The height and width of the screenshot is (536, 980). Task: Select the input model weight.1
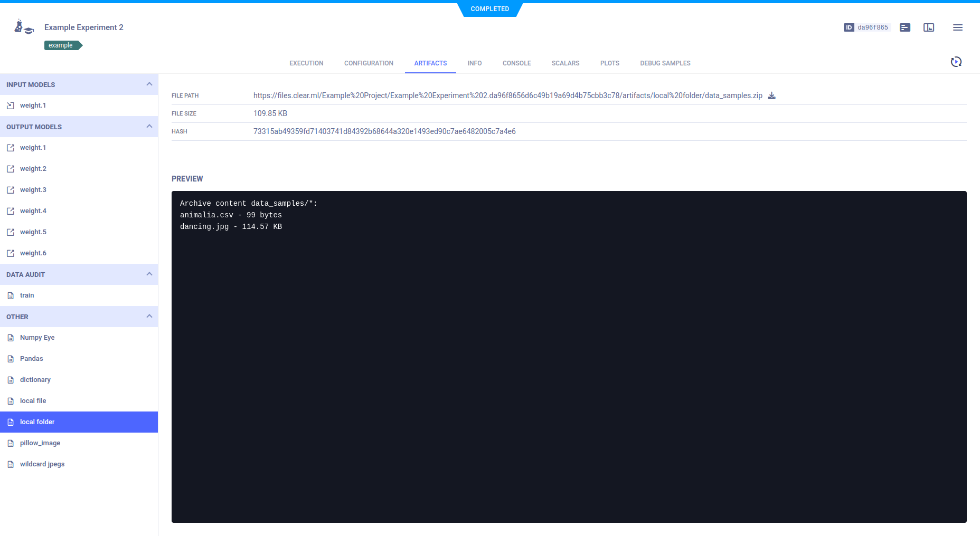(x=33, y=106)
